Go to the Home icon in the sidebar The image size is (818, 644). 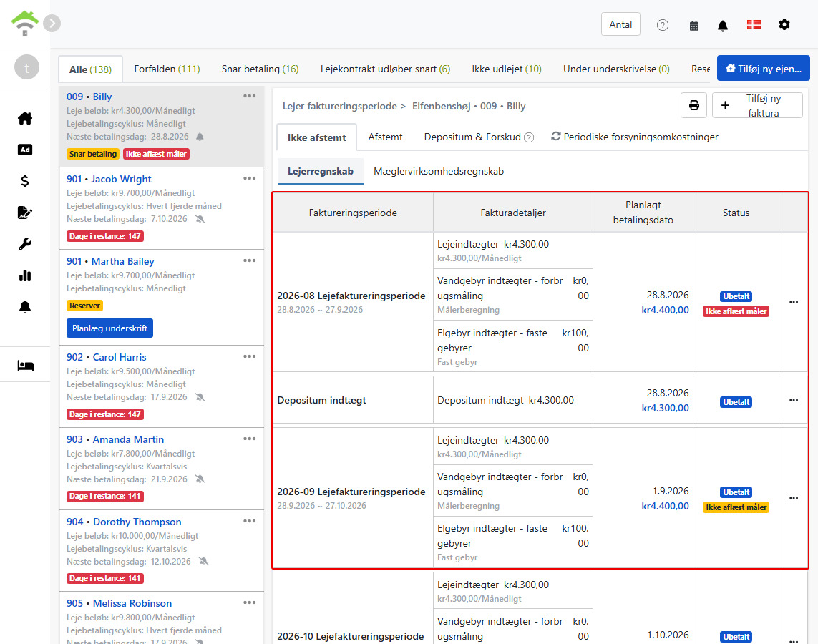point(25,118)
